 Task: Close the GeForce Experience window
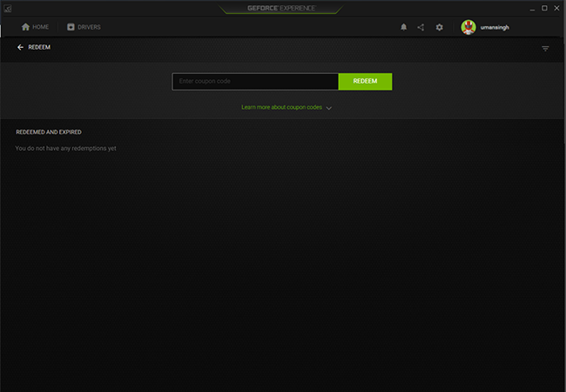click(556, 7)
